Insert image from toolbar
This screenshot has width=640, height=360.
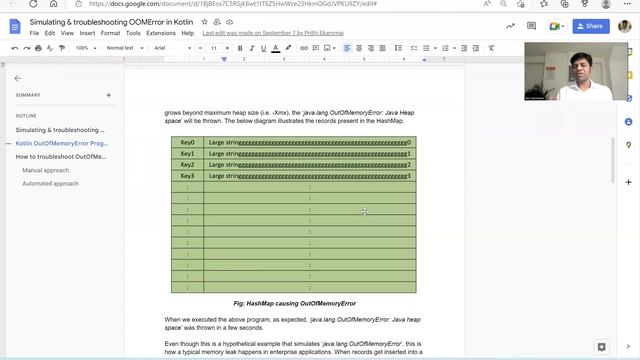click(x=327, y=48)
